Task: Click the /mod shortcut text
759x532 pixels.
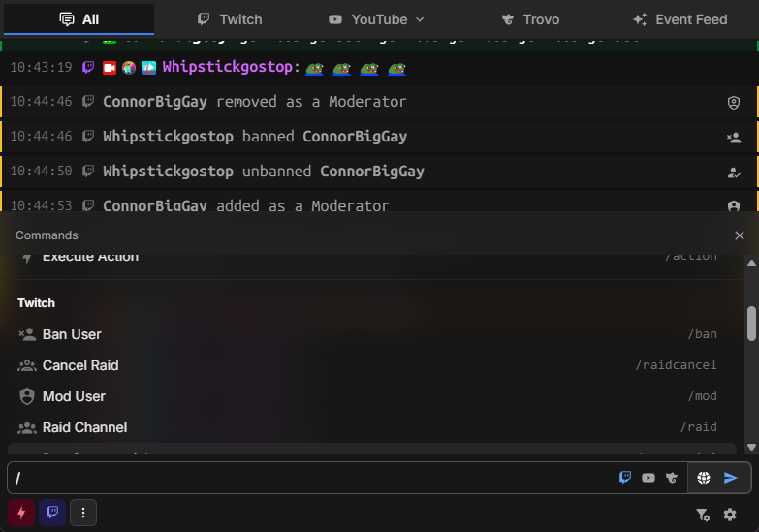Action: click(703, 396)
